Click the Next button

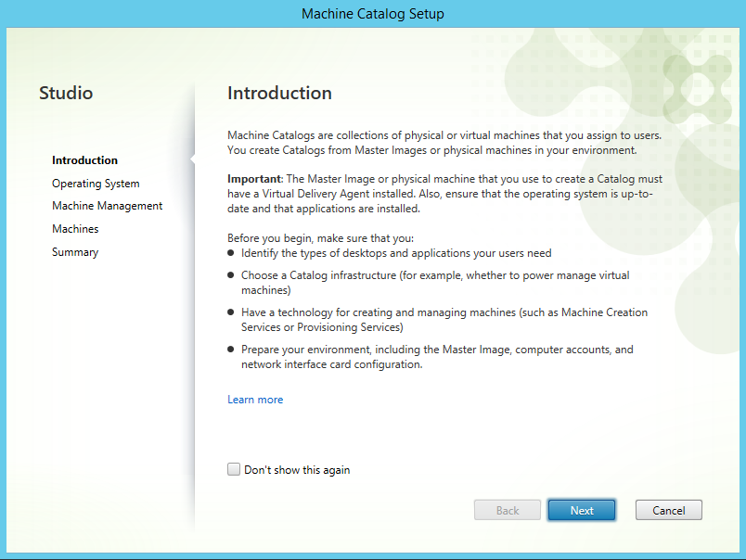(x=582, y=510)
